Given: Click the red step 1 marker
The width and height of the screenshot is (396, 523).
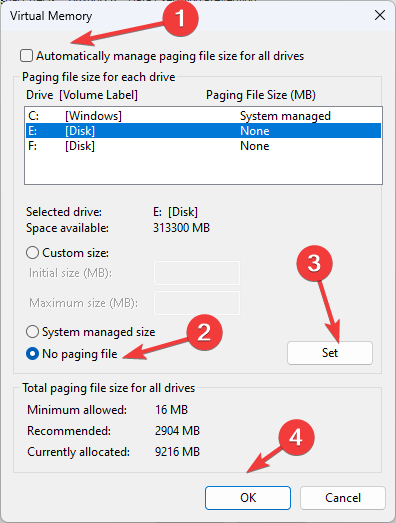Looking at the screenshot, I should 180,18.
